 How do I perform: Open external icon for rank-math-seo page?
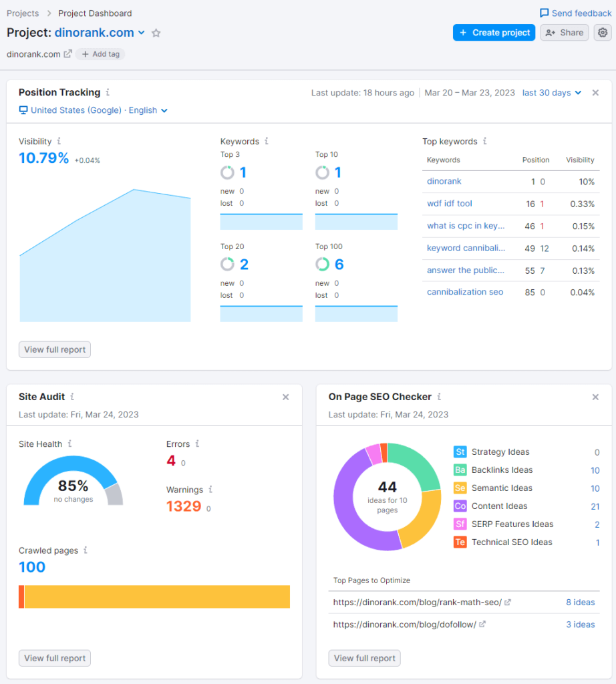(x=507, y=602)
